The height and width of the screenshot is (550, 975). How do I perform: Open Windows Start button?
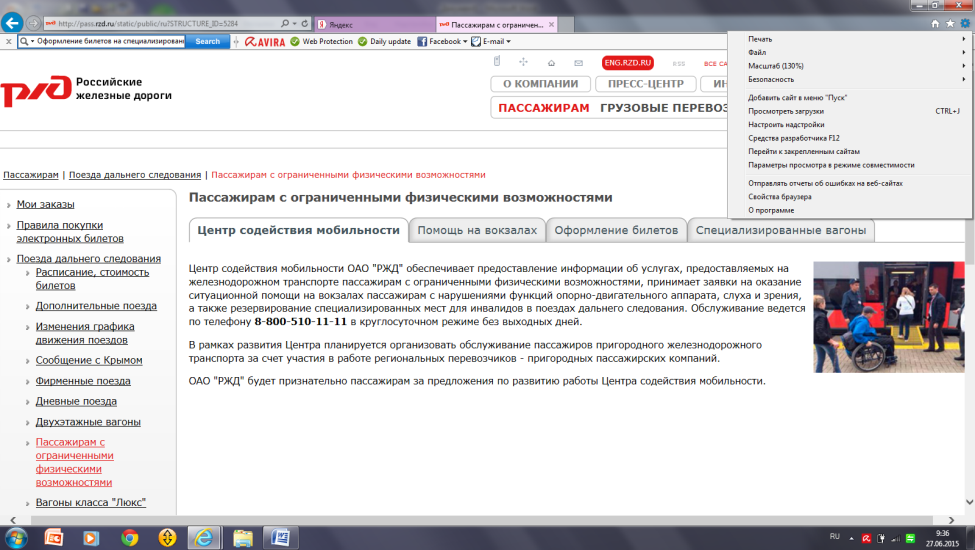15,538
